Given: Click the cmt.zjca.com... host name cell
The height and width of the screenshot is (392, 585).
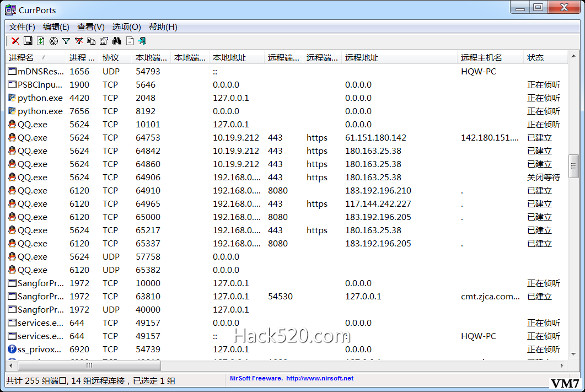Looking at the screenshot, I should 490,297.
